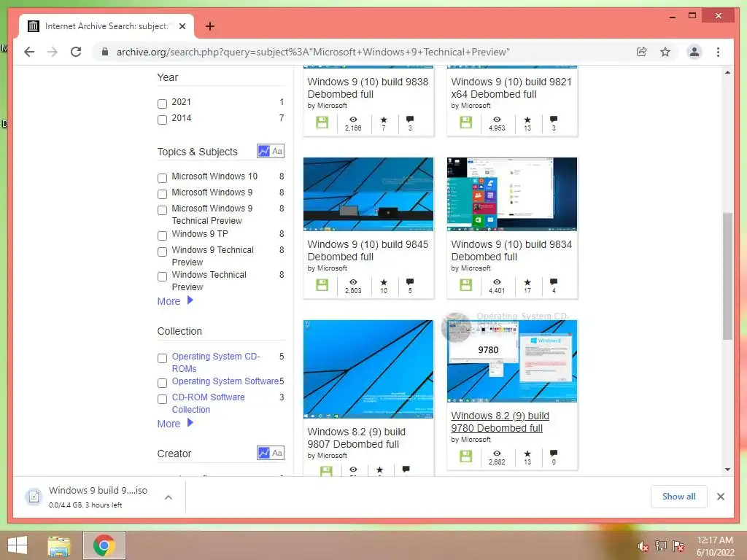Screen dimensions: 747x560
Task: Open Windows 9 (10) build 9821 x64 title
Action: (511, 87)
